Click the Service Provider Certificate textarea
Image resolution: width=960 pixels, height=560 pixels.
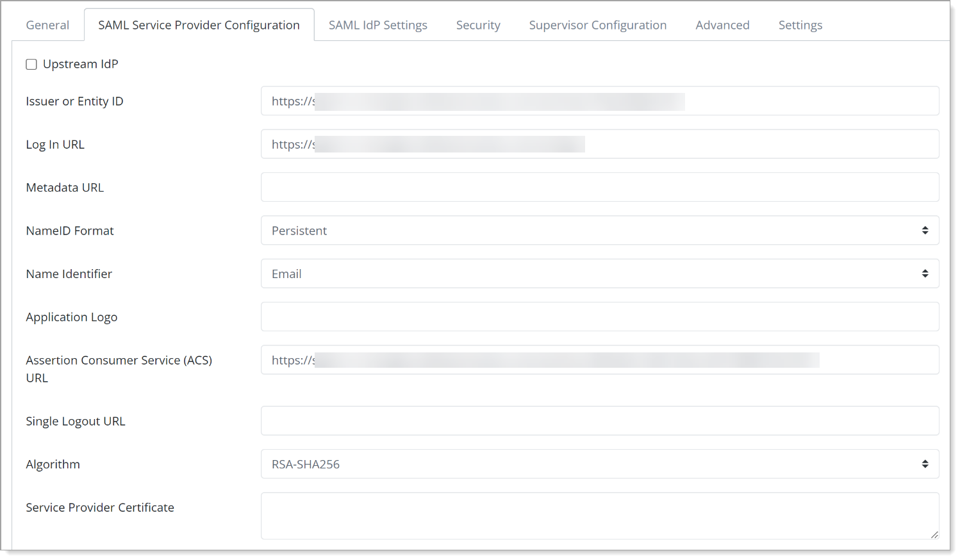click(600, 516)
